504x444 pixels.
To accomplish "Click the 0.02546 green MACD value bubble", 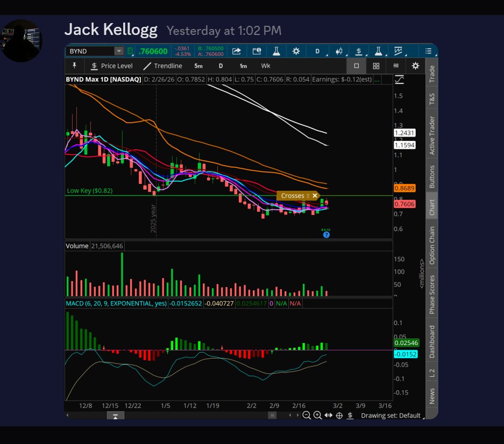I will [x=406, y=343].
